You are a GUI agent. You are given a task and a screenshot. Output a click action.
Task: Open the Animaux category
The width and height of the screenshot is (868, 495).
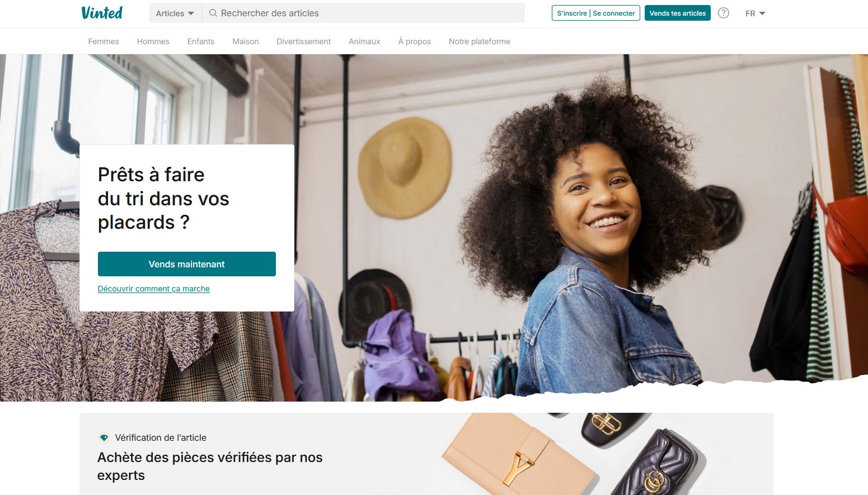364,41
